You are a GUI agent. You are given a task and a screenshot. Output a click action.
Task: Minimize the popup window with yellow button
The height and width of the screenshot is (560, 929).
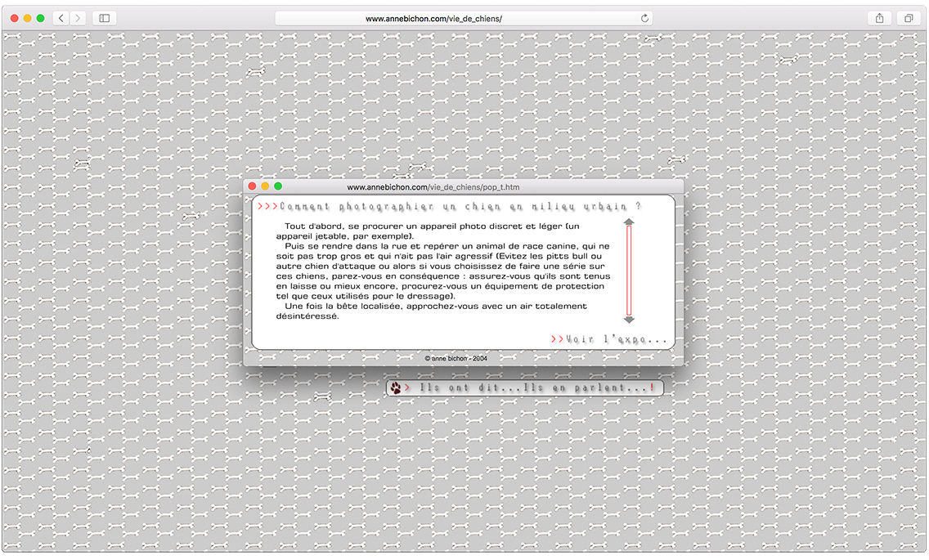[x=265, y=187]
